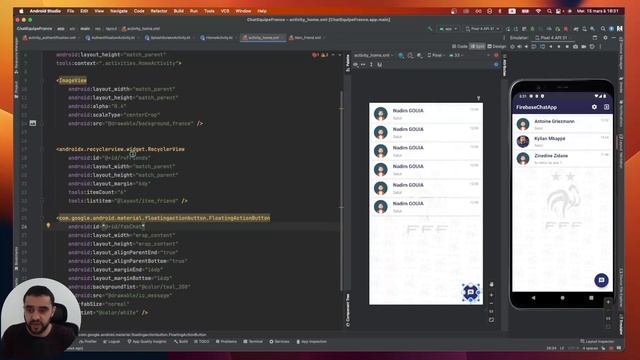Open the VCS menu

tap(225, 11)
